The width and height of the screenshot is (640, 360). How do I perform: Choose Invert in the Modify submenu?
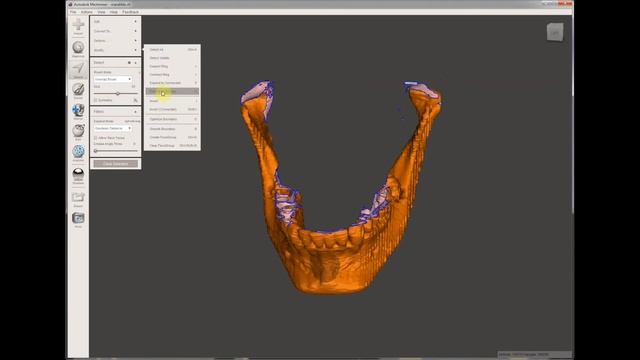tap(173, 101)
